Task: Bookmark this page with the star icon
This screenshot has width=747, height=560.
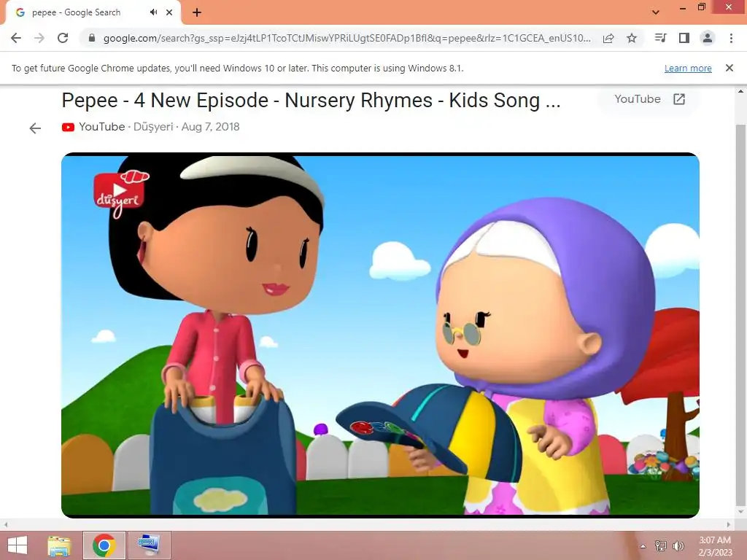Action: (x=632, y=38)
